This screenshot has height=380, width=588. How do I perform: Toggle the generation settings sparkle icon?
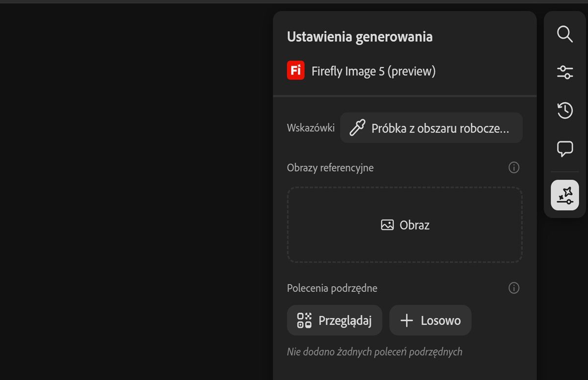tap(564, 195)
